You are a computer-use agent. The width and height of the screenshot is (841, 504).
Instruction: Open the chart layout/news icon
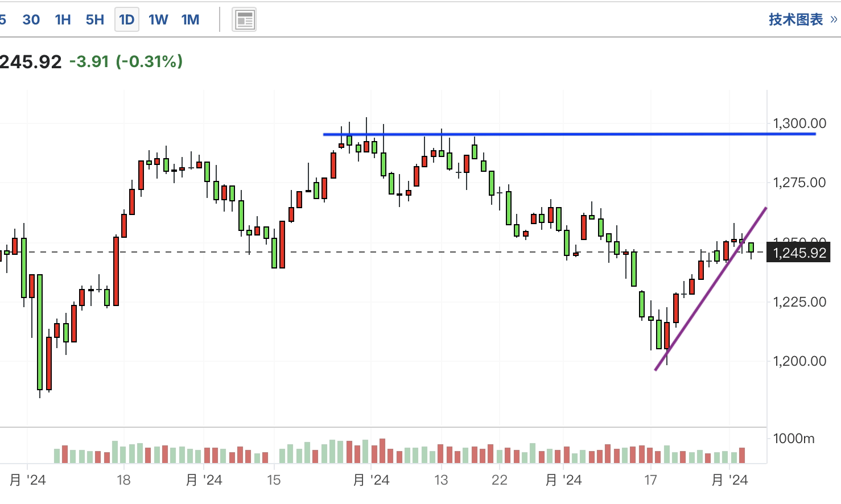244,20
